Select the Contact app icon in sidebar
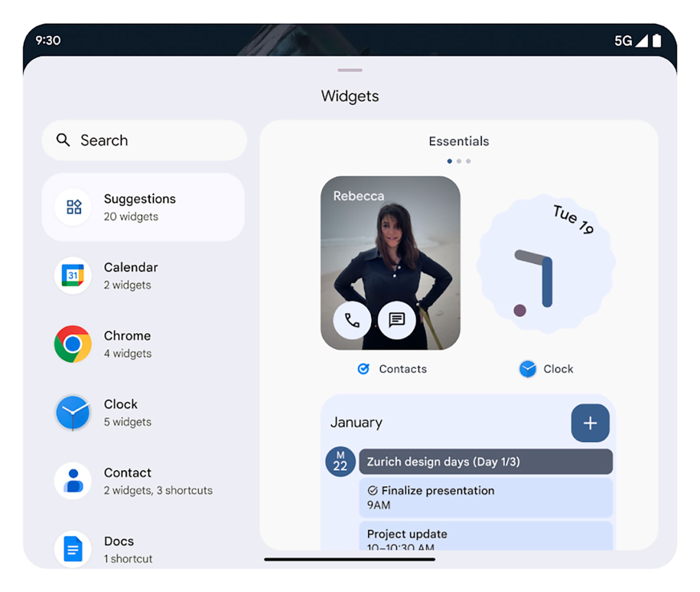 [73, 481]
